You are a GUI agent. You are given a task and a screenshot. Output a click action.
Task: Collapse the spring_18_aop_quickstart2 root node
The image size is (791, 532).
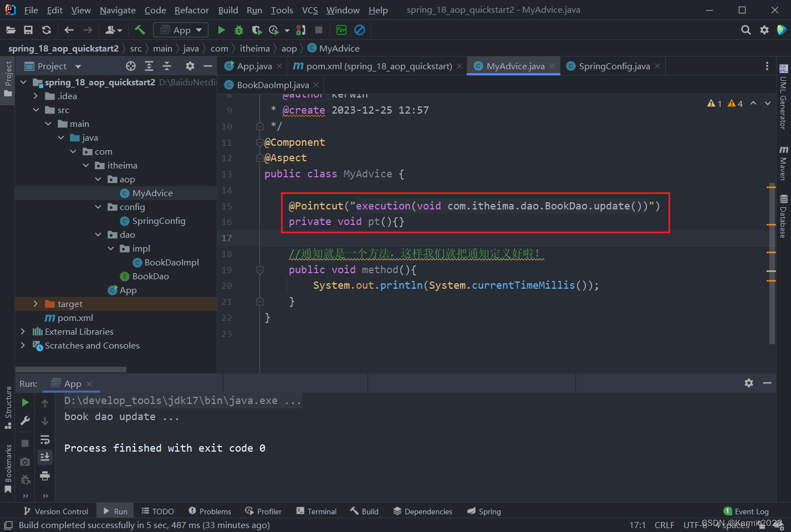tap(23, 82)
